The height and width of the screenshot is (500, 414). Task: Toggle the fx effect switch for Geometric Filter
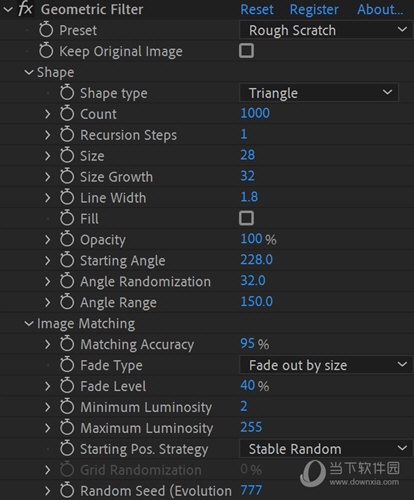(x=26, y=9)
